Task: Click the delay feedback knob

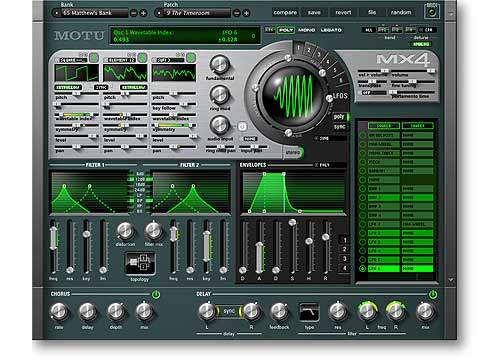Action: 279,312
